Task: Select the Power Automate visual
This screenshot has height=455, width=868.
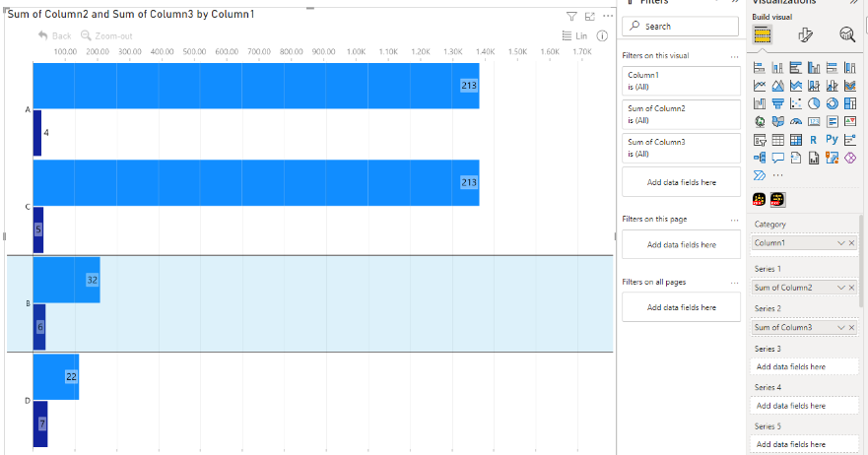Action: coord(760,175)
